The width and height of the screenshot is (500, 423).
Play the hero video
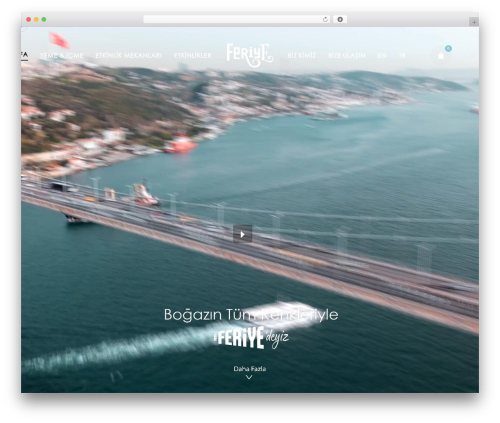tap(242, 234)
